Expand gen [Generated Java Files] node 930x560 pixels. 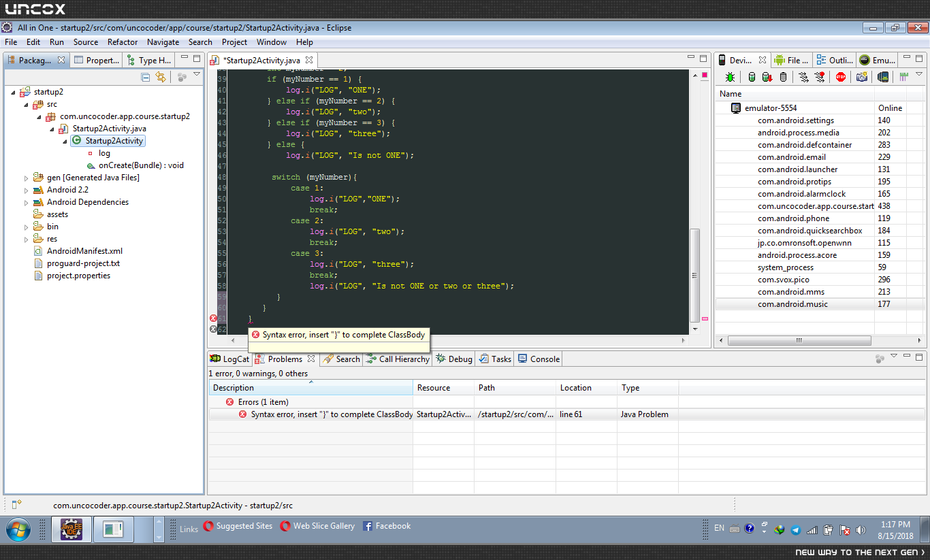(x=27, y=178)
